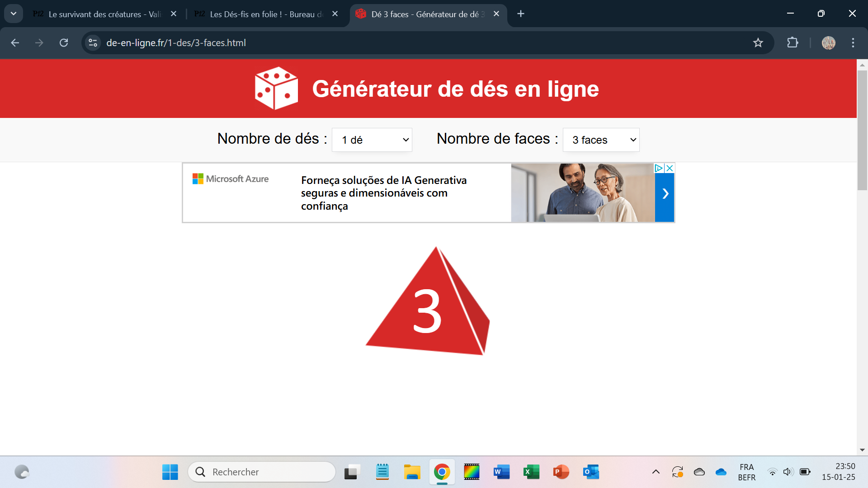Open the Chrome profile avatar
Image resolution: width=868 pixels, height=488 pixels.
[828, 43]
